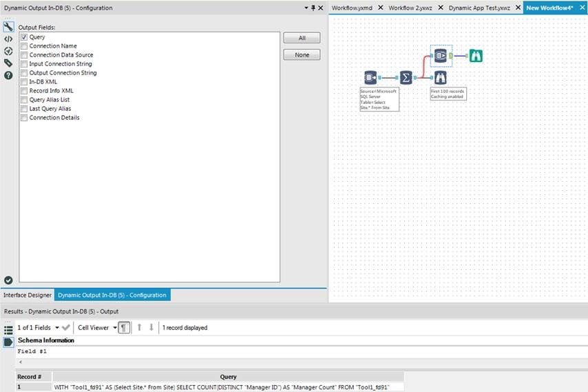588x392 pixels.
Task: Check the Connection Details field
Action: click(24, 118)
